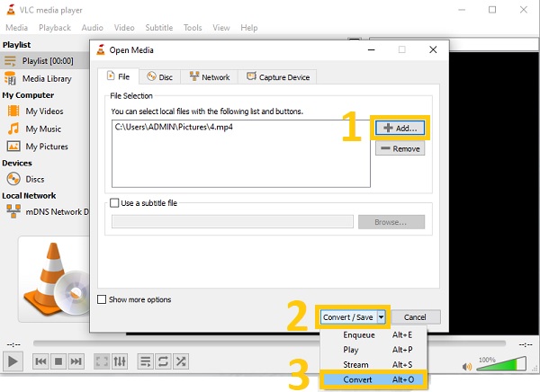Click the Play button in VLC controls

pos(13,361)
